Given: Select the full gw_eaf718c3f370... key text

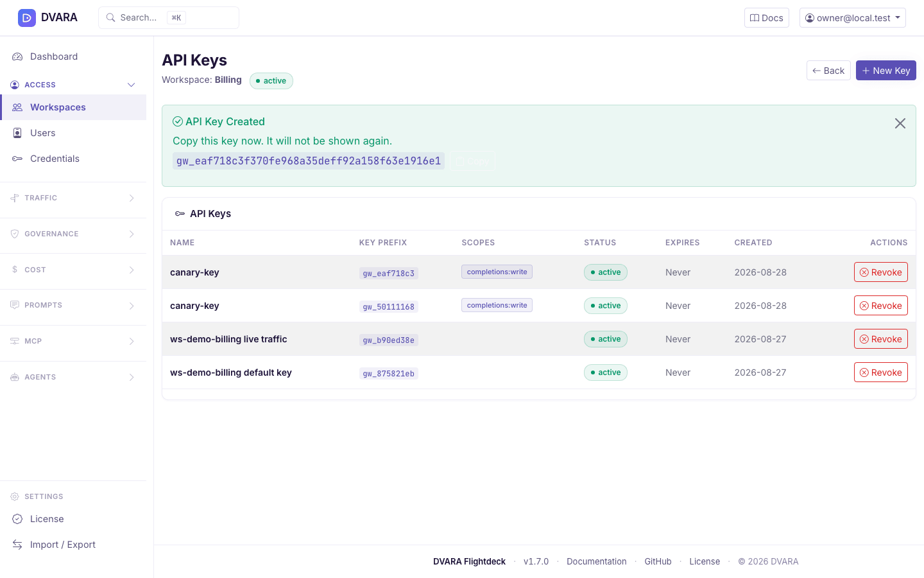Looking at the screenshot, I should pyautogui.click(x=309, y=161).
